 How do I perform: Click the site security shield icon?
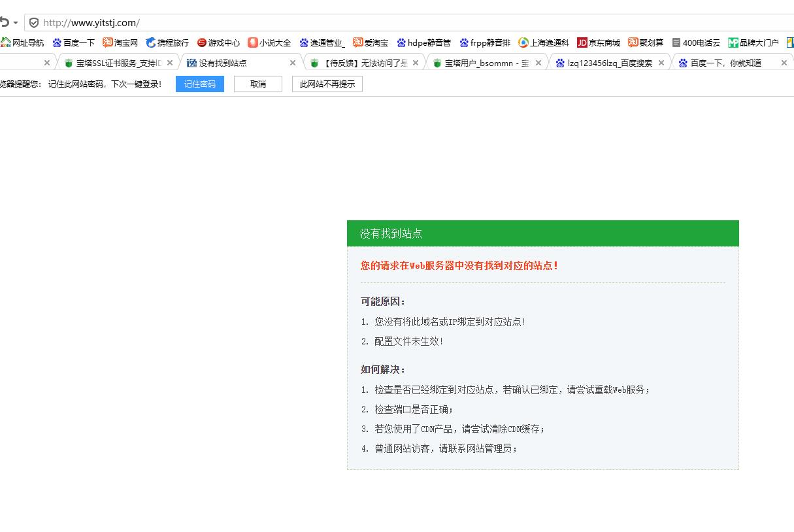point(34,23)
